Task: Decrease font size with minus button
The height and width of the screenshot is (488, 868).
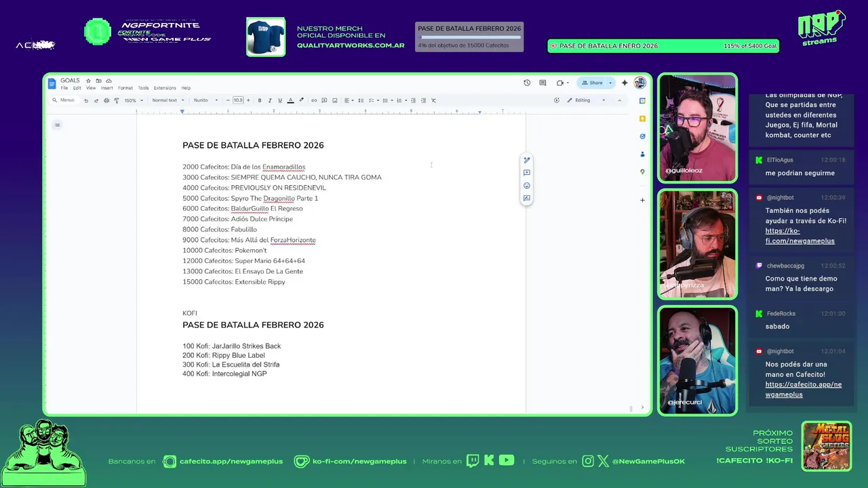Action: pos(228,100)
